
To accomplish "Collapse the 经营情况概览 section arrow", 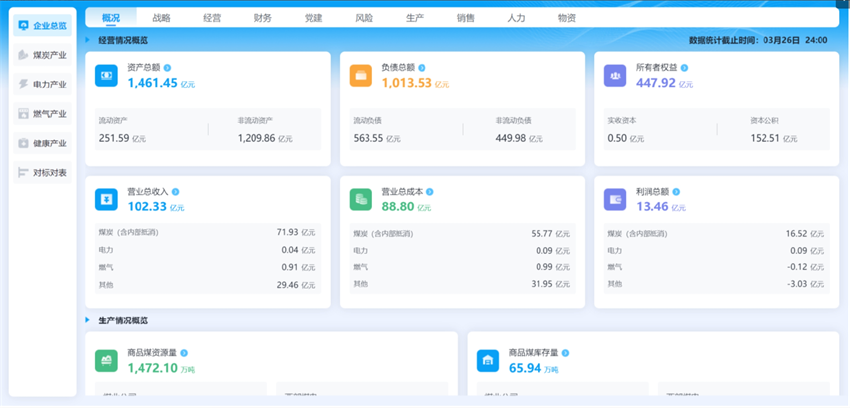I will pyautogui.click(x=88, y=40).
